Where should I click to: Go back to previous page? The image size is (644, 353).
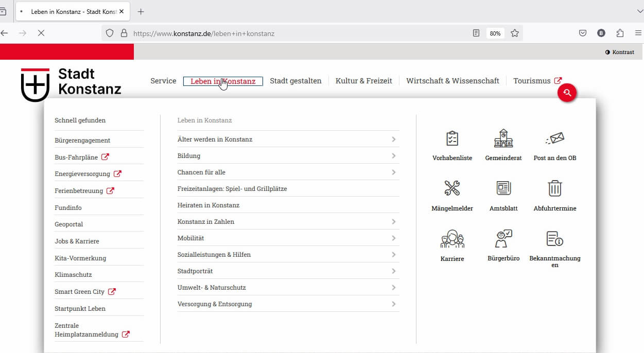(5, 33)
